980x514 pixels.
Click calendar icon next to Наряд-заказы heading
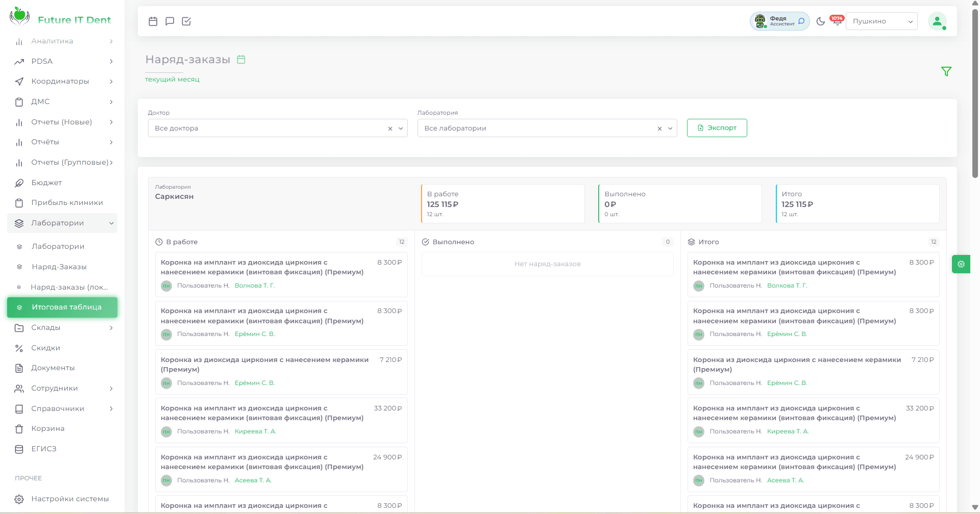[x=241, y=60]
